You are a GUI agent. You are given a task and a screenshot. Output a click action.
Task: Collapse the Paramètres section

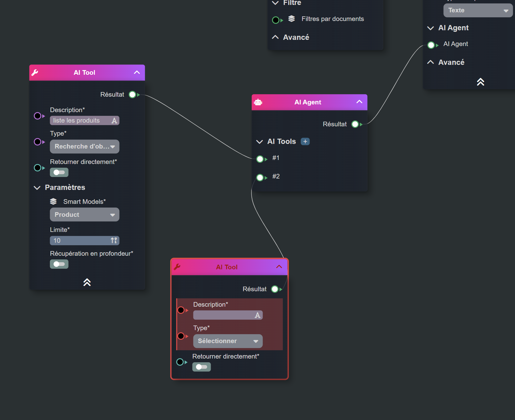click(37, 188)
